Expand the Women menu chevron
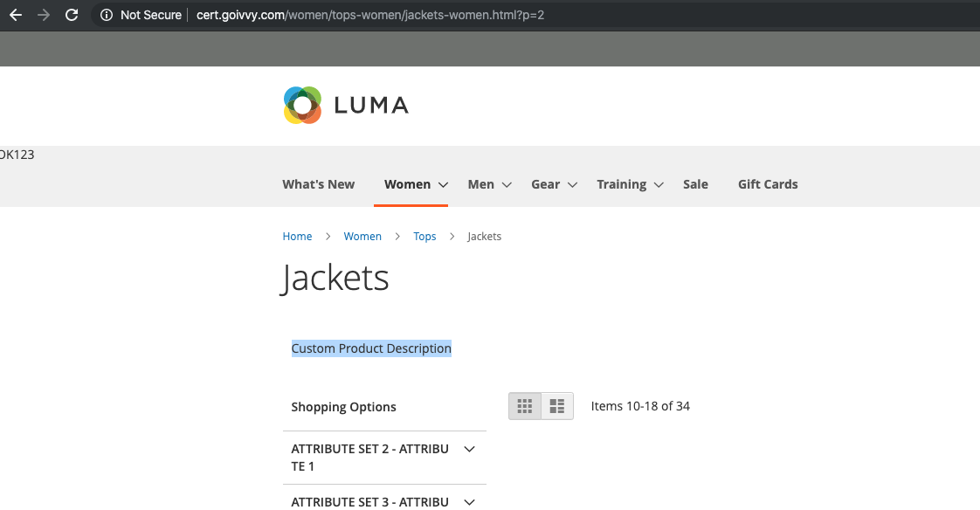Screen dimensions: 980x510 [443, 185]
